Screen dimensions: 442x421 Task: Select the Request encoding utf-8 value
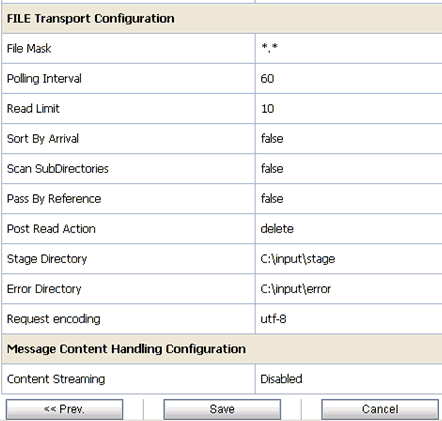click(x=273, y=319)
